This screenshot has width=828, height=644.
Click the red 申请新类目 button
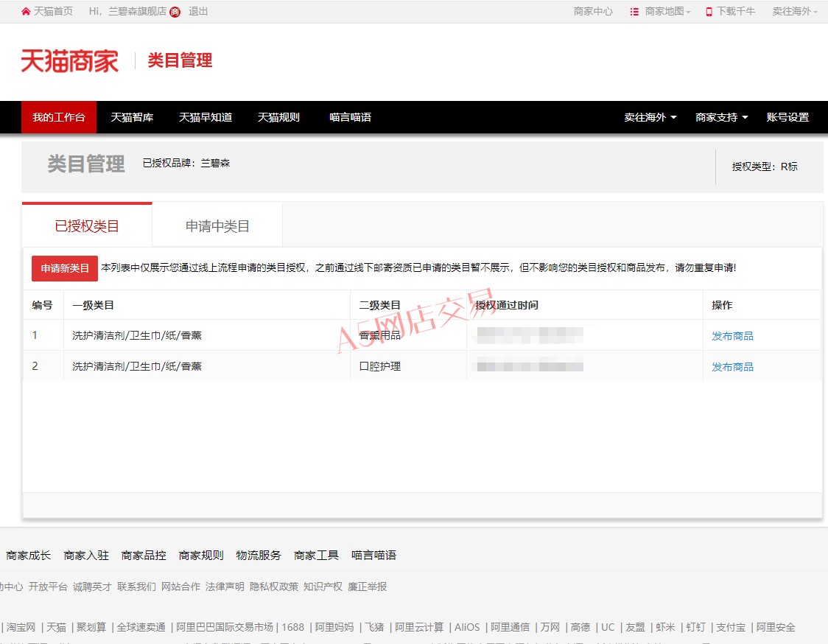pyautogui.click(x=65, y=268)
